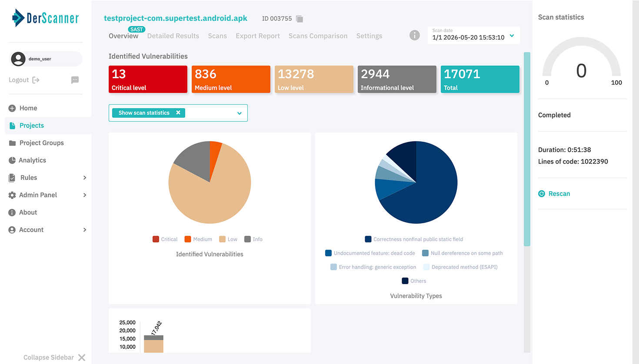639x364 pixels.
Task: Click the Admin Panel gear icon
Action: pyautogui.click(x=12, y=195)
